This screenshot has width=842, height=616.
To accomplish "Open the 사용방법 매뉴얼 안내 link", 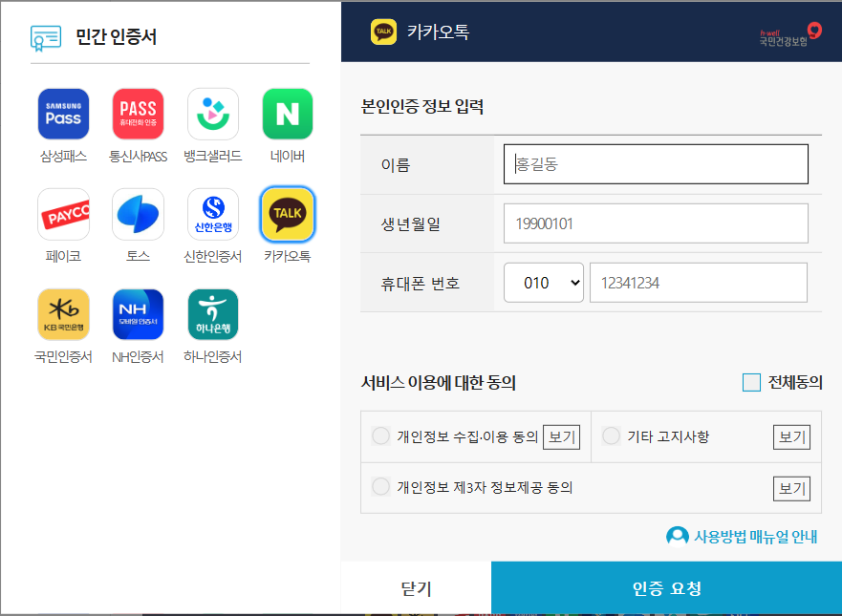I will pos(756,537).
